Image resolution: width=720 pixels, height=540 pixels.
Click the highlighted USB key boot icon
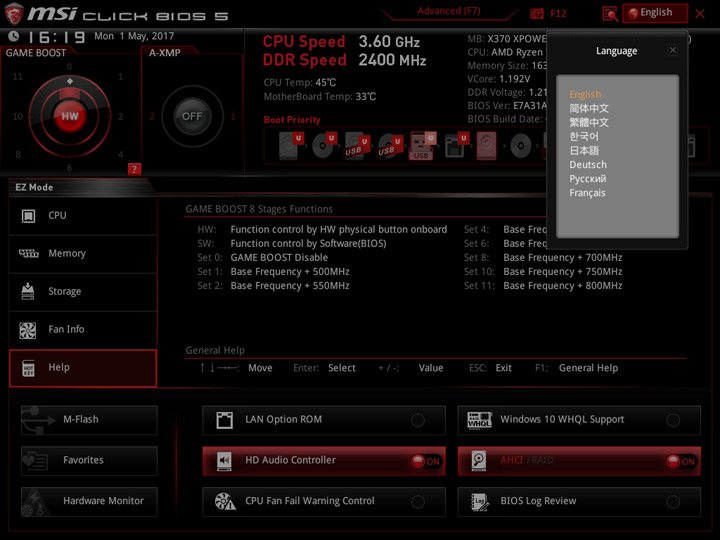[x=422, y=146]
